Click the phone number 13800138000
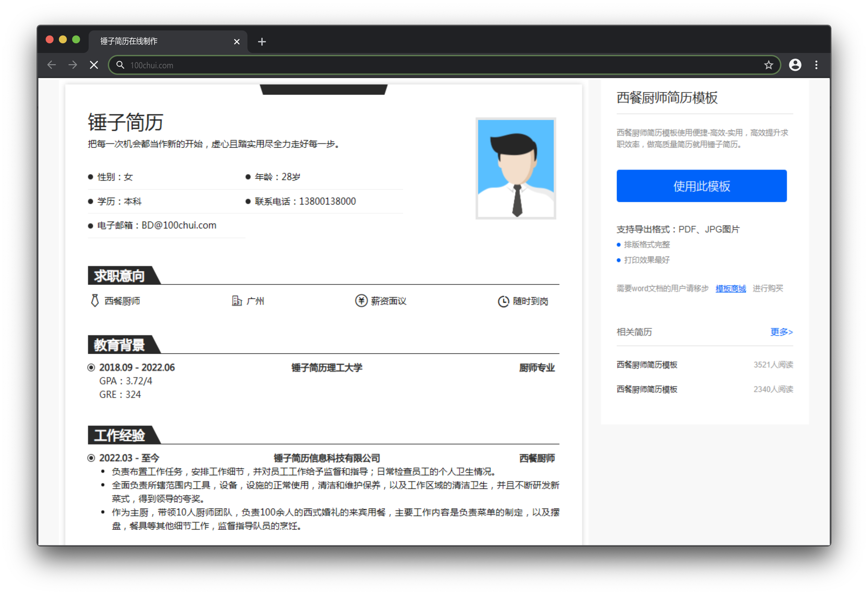 tap(327, 201)
